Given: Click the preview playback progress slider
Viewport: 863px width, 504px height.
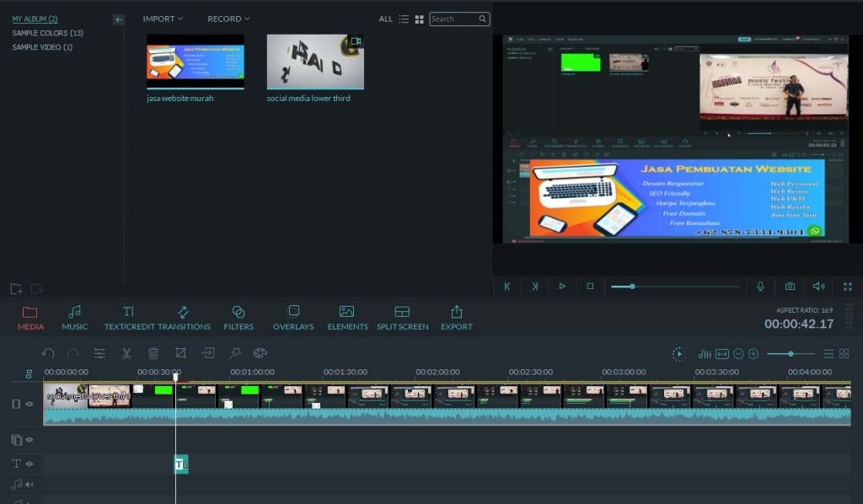Looking at the screenshot, I should (675, 287).
